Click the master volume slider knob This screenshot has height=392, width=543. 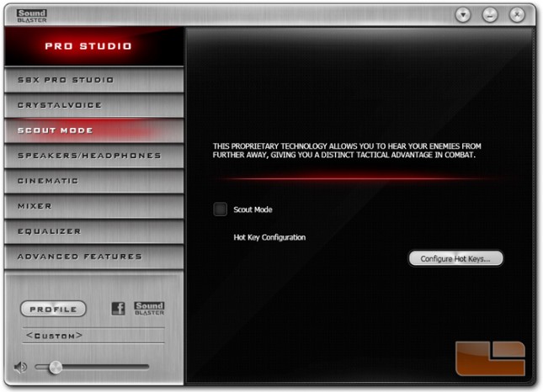click(x=55, y=367)
